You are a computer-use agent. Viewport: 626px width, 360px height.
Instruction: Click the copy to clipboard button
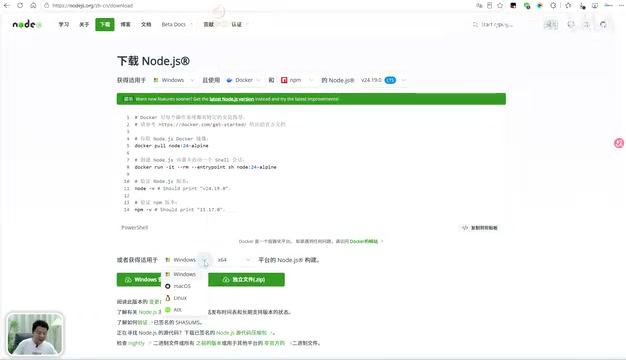pos(480,228)
